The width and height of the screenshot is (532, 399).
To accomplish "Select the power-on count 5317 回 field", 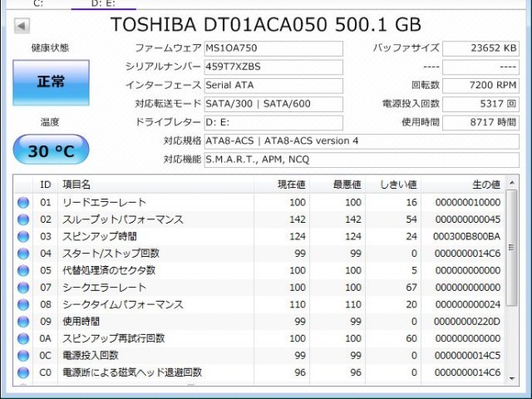I will 480,104.
